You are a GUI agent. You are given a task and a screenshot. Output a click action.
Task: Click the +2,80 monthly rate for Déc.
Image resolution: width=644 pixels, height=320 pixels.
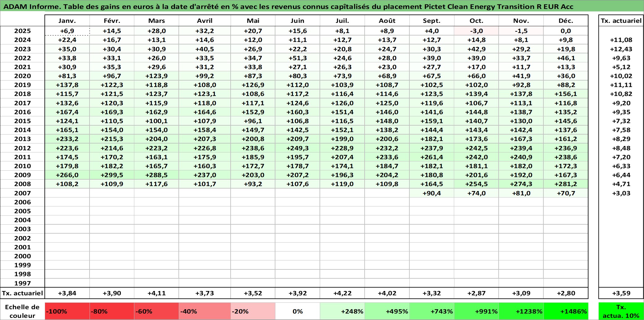pos(566,293)
